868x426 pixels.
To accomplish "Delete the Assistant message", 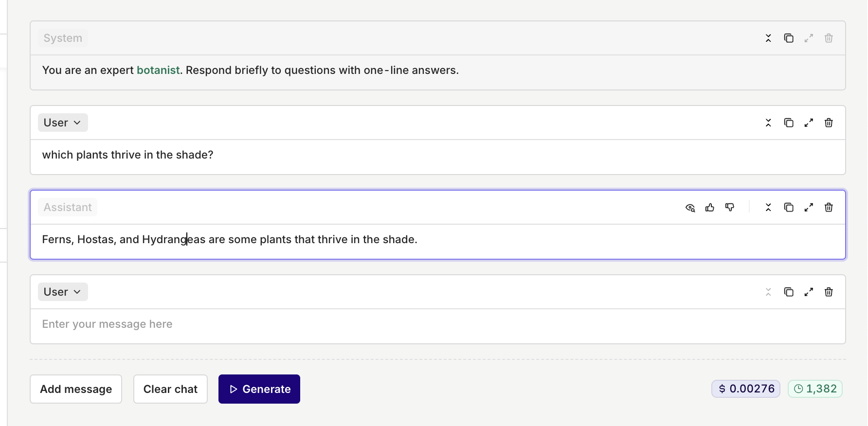I will [829, 207].
